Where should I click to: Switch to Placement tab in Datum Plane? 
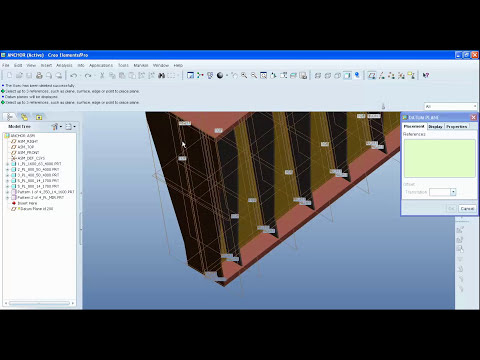(414, 126)
